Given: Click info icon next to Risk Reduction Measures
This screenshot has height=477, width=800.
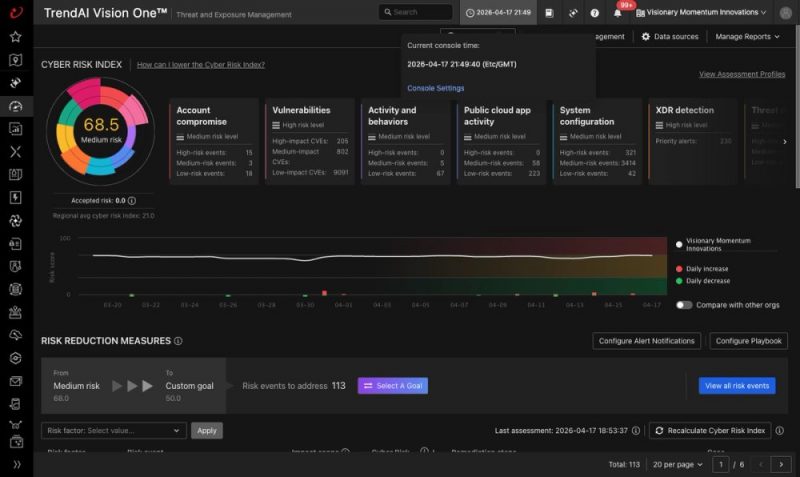Looking at the screenshot, I should (x=178, y=341).
